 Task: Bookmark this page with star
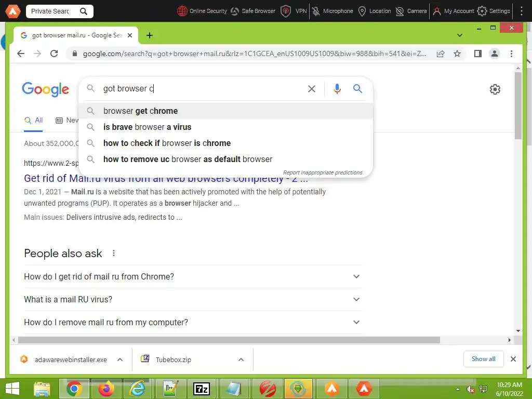[x=457, y=54]
